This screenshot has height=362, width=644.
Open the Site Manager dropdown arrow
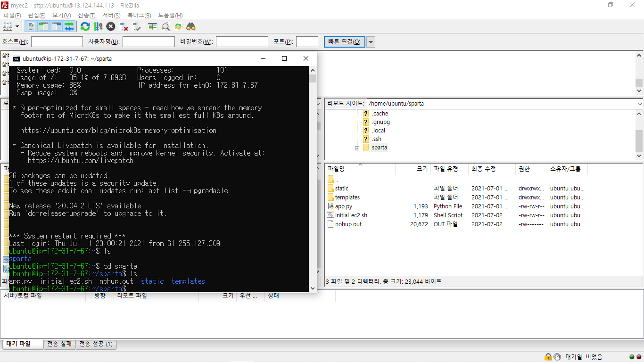tap(17, 26)
